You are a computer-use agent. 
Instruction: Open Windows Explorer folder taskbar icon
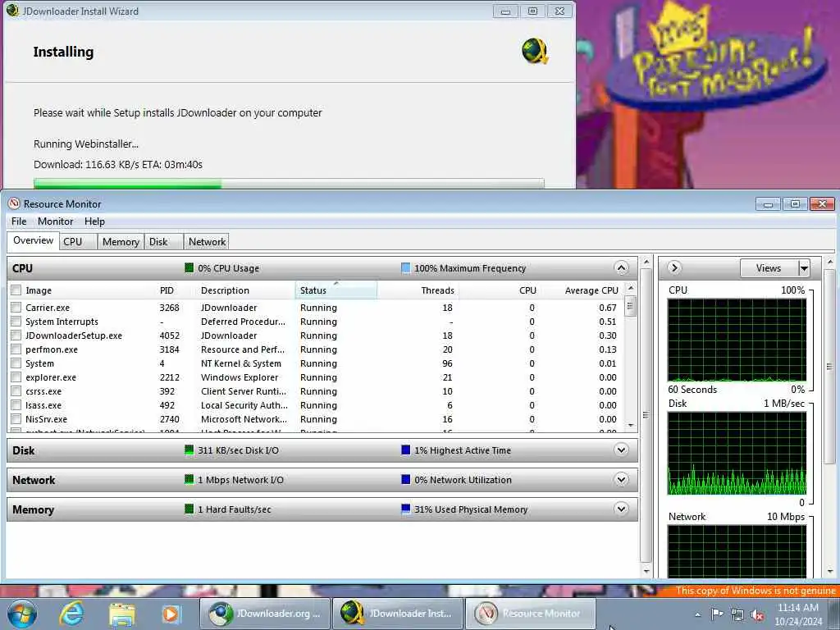coord(122,614)
